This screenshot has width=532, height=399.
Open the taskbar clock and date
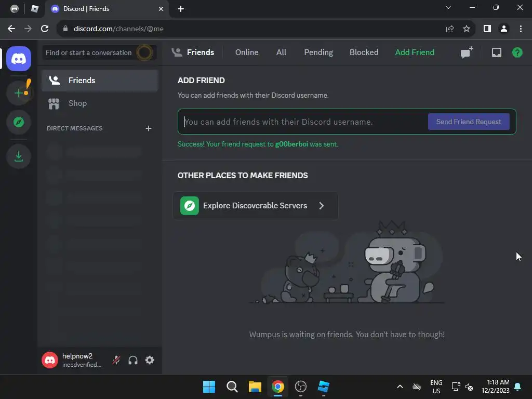click(x=496, y=387)
